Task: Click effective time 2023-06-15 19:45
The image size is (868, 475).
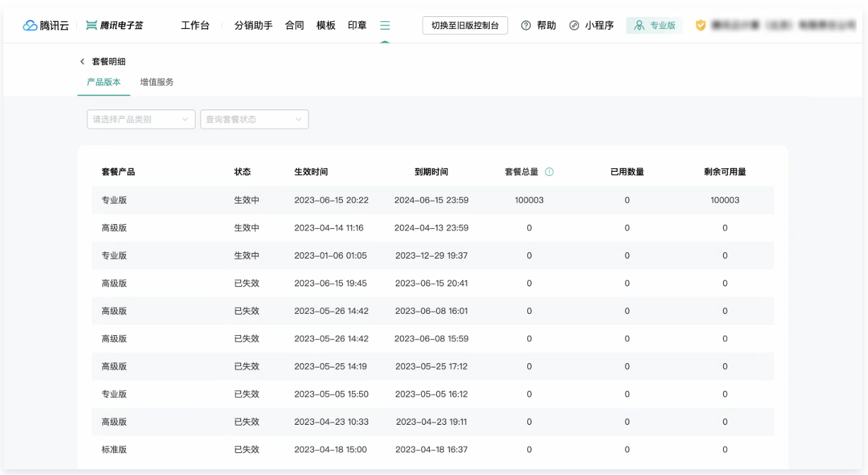Action: click(x=331, y=283)
